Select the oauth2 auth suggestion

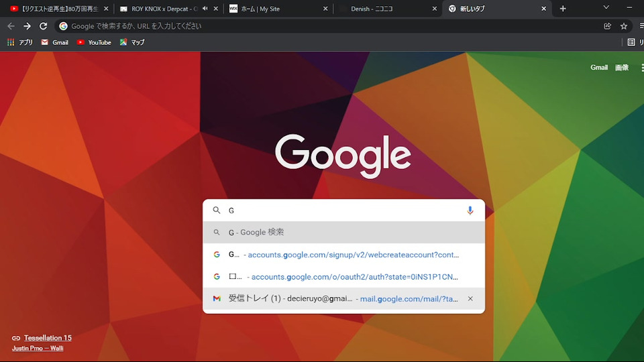[343, 277]
